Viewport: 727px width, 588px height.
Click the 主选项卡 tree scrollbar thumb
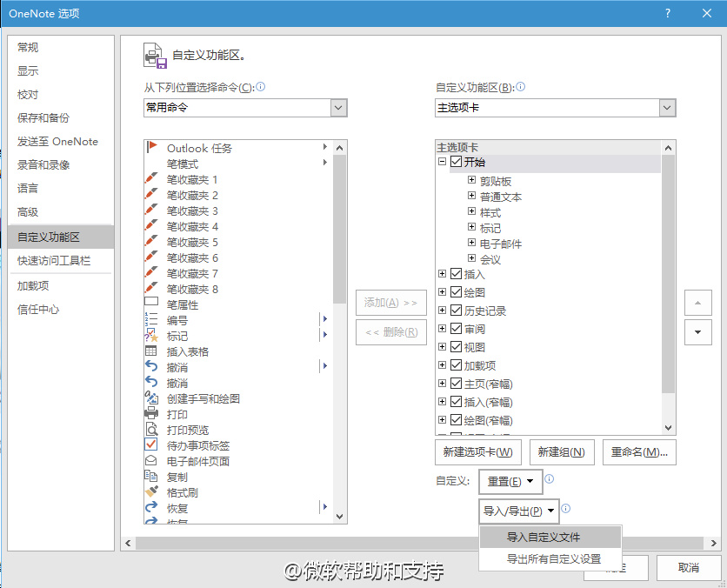click(x=668, y=274)
